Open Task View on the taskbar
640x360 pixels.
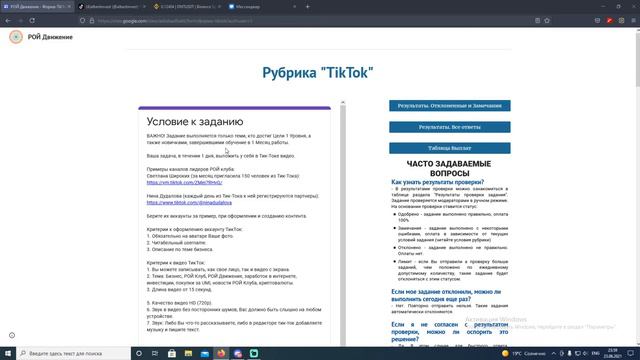[155, 353]
